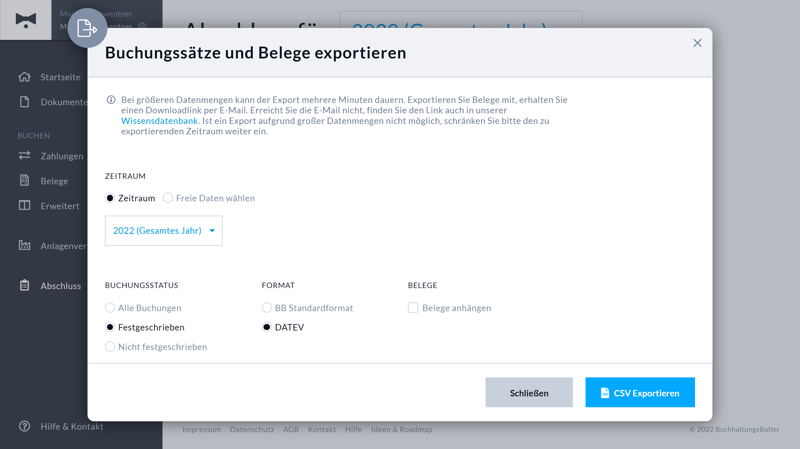
Task: Click the Abschluss clipboard icon
Action: (x=25, y=285)
